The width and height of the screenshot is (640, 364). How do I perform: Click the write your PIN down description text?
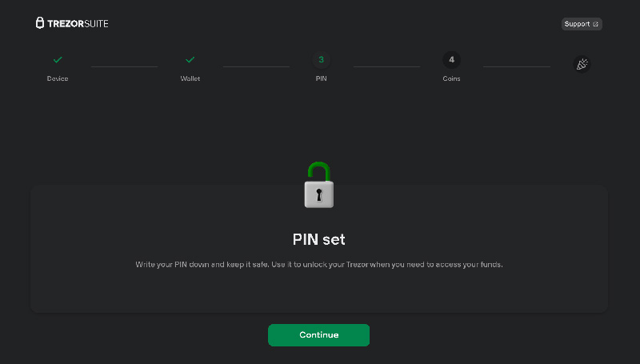click(319, 265)
